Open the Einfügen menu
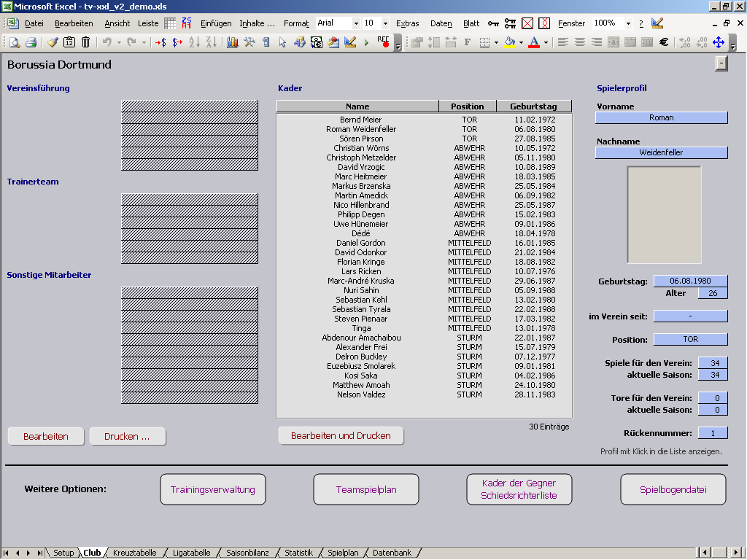This screenshot has width=747, height=560. [216, 23]
